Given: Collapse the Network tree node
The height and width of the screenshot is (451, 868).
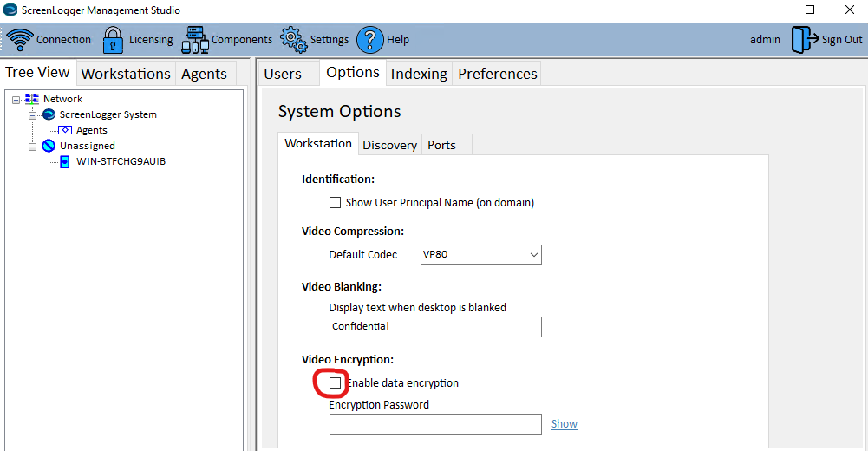Looking at the screenshot, I should (x=16, y=99).
